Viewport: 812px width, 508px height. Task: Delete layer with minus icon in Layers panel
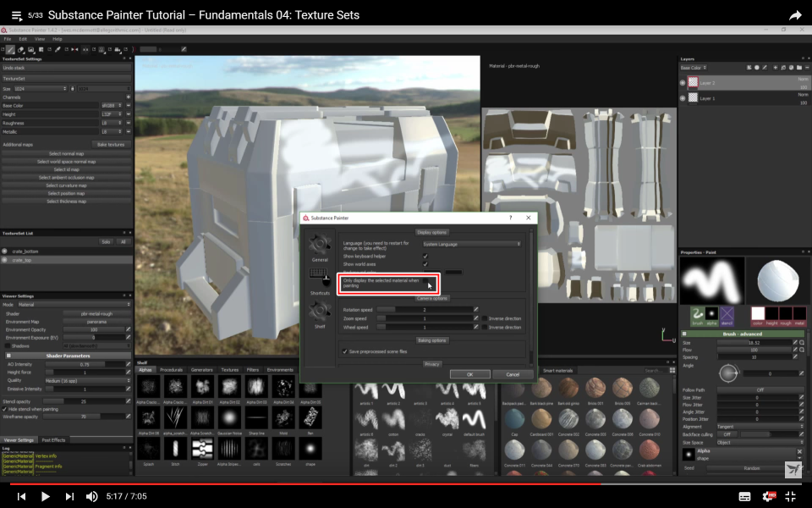point(807,68)
